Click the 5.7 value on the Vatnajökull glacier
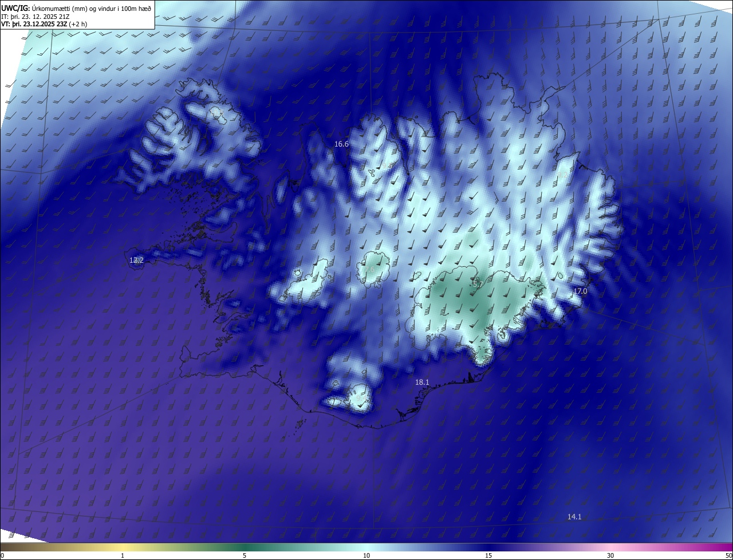The image size is (733, 560). click(478, 284)
